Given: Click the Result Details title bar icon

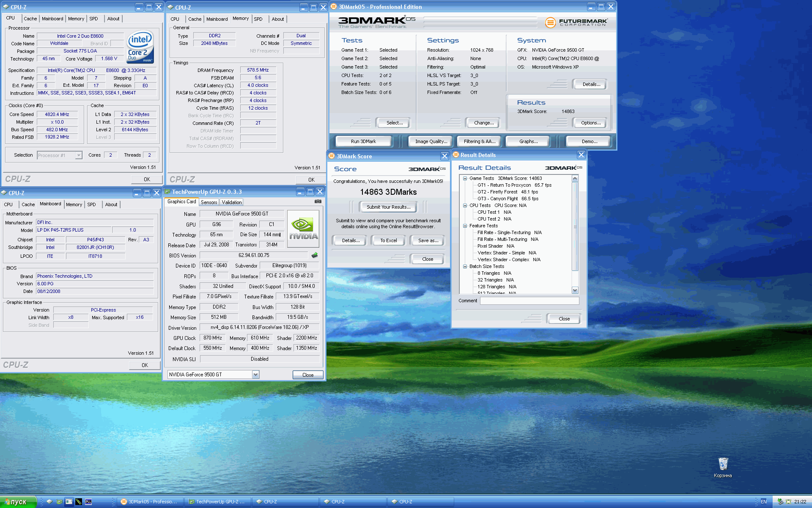Looking at the screenshot, I should pos(456,155).
